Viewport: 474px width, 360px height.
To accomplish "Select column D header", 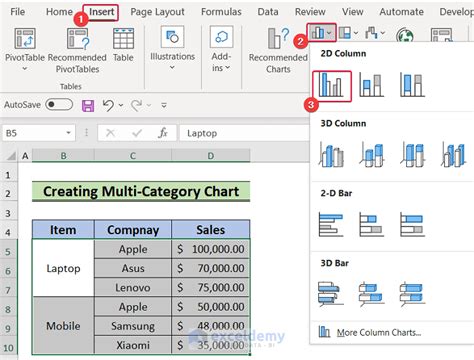I will 211,156.
